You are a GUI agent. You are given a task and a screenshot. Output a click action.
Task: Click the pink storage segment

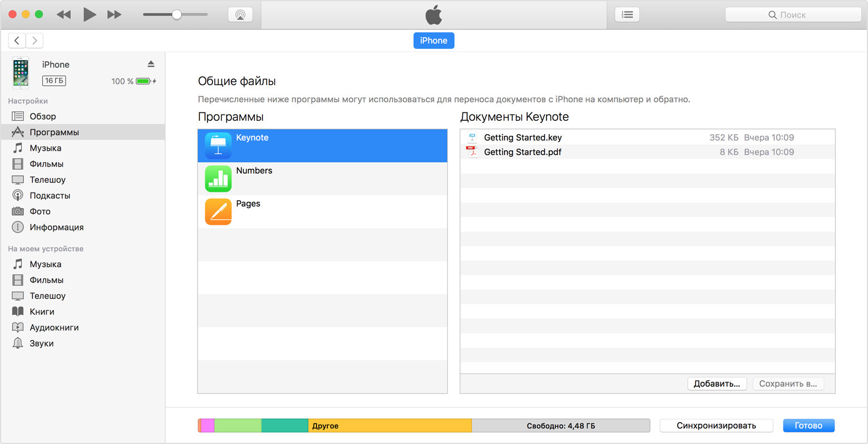coord(208,426)
